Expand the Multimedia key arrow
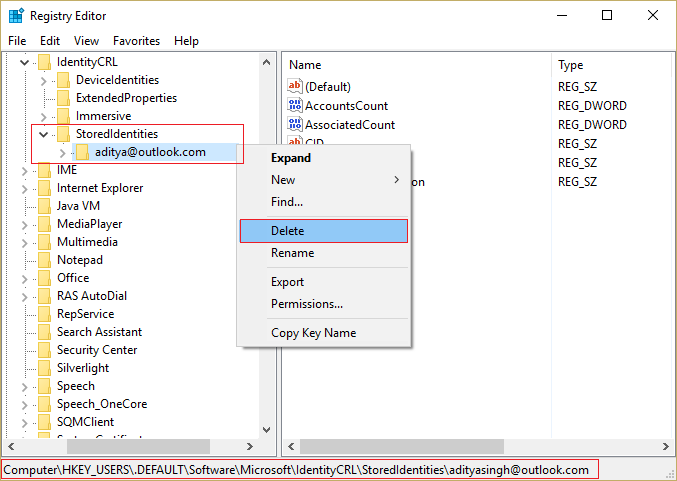Image resolution: width=677 pixels, height=481 pixels. pyautogui.click(x=24, y=242)
